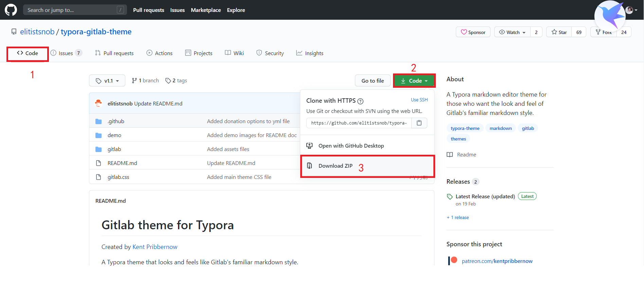This screenshot has width=644, height=284.
Task: Expand the Watch dropdown
Action: pos(512,32)
